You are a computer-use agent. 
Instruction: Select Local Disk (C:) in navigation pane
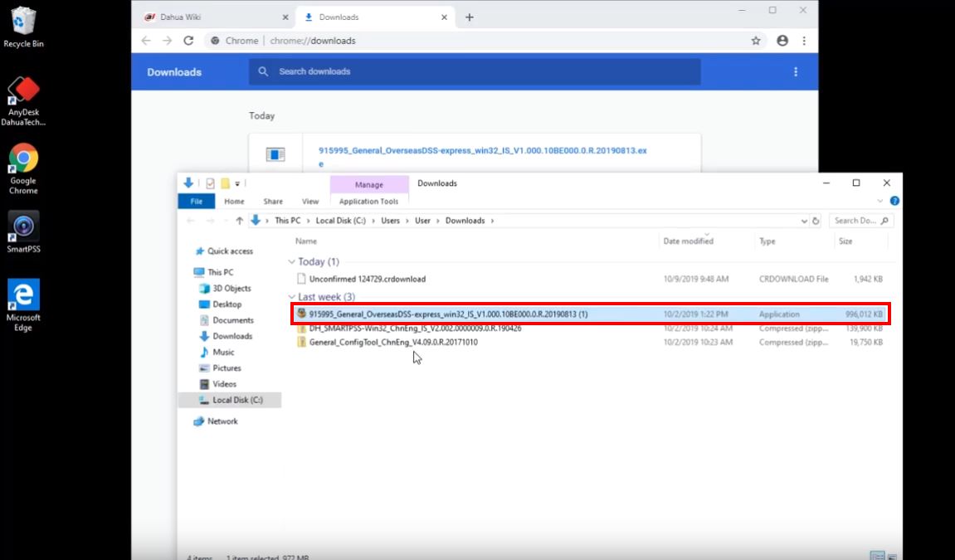(x=237, y=400)
